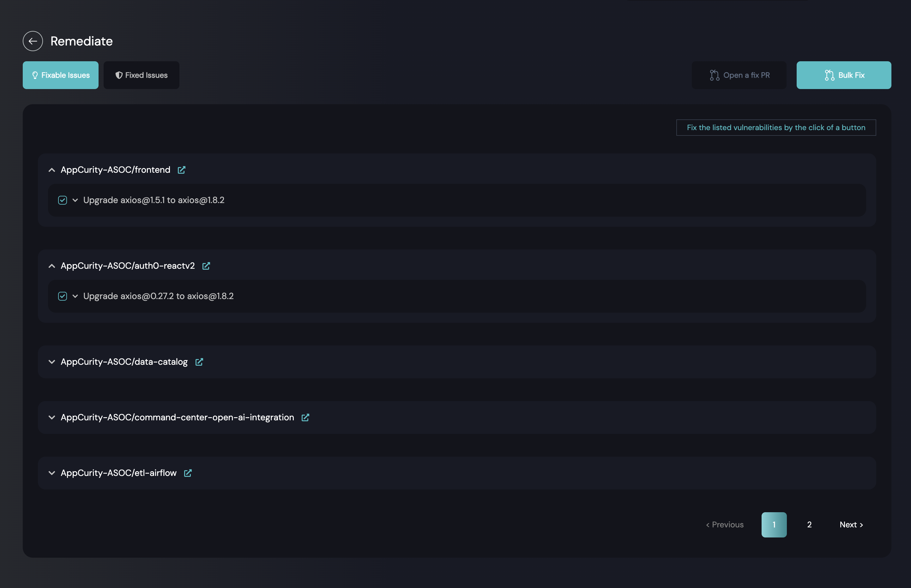
Task: Switch to the Fixable Issues tab
Action: pyautogui.click(x=61, y=75)
